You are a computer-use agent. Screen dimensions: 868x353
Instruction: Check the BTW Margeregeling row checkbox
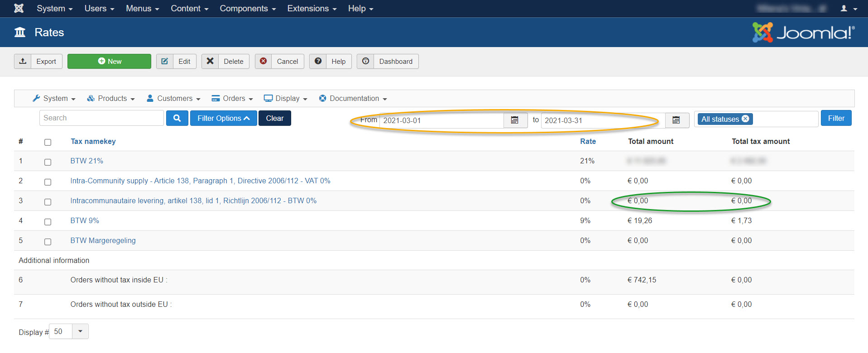click(48, 242)
